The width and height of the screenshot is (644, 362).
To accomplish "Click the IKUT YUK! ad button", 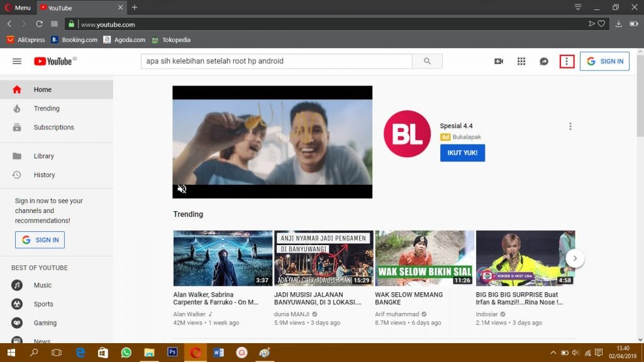I will (462, 153).
